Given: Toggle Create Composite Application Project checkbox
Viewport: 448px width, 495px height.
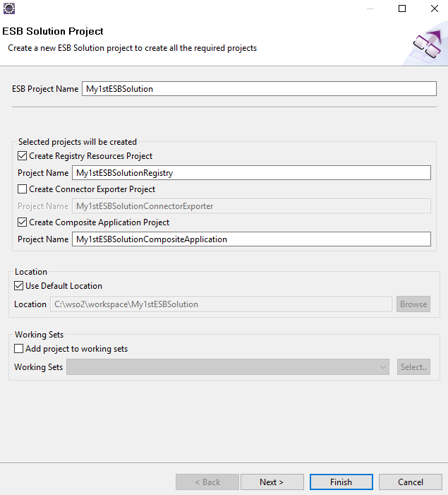Looking at the screenshot, I should [23, 222].
